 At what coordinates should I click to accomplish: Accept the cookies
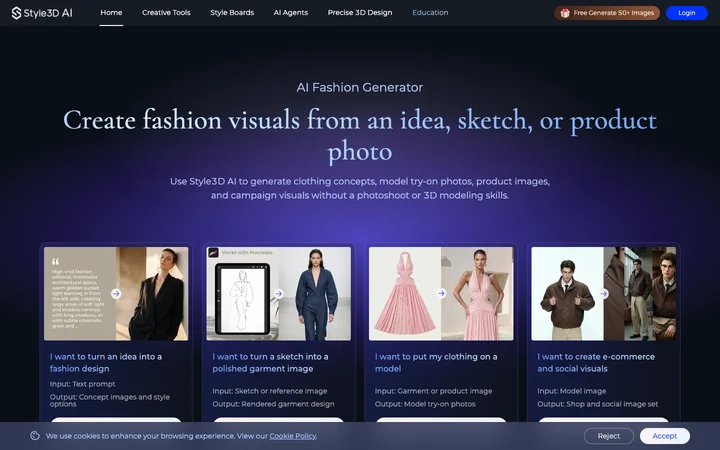click(664, 436)
